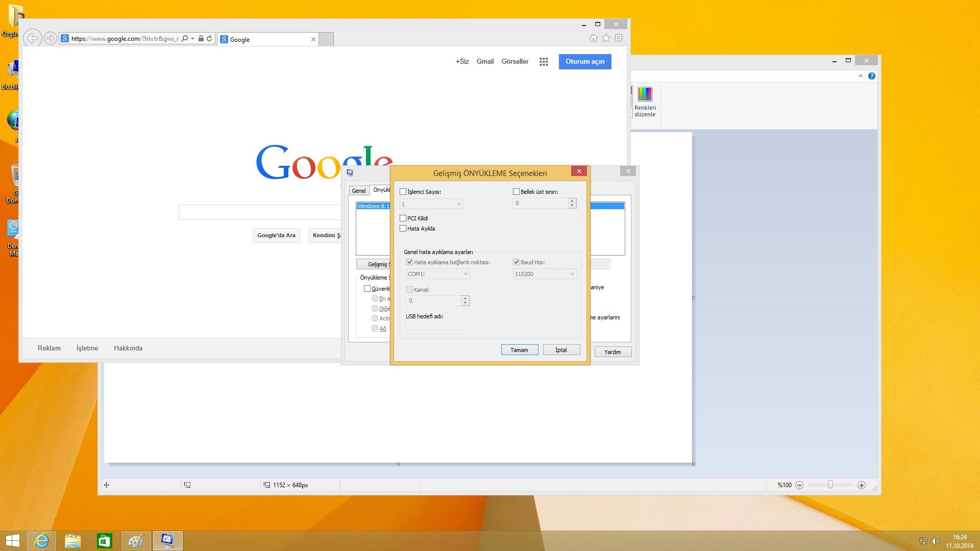Screen dimensions: 980x551
Task: Open Internet Explorer settings gear
Action: 619,38
